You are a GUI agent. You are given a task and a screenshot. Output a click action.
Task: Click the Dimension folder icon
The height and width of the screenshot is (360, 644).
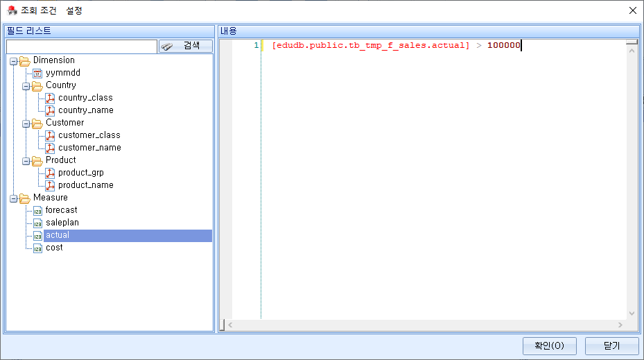tap(25, 61)
